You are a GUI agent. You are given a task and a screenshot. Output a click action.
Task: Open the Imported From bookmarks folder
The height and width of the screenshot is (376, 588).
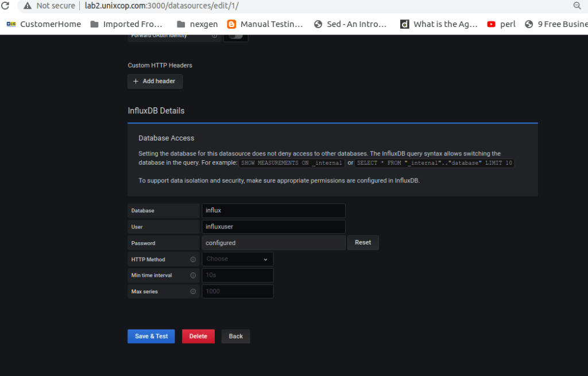(126, 24)
